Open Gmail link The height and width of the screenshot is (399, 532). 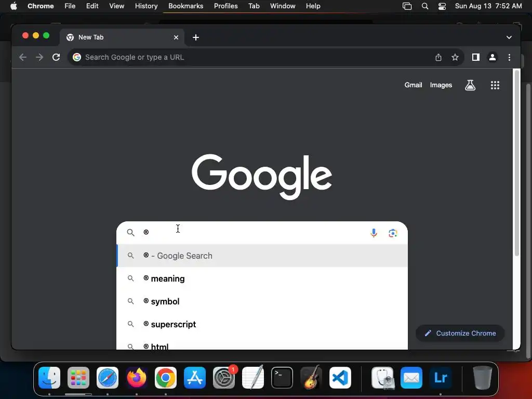(x=413, y=85)
